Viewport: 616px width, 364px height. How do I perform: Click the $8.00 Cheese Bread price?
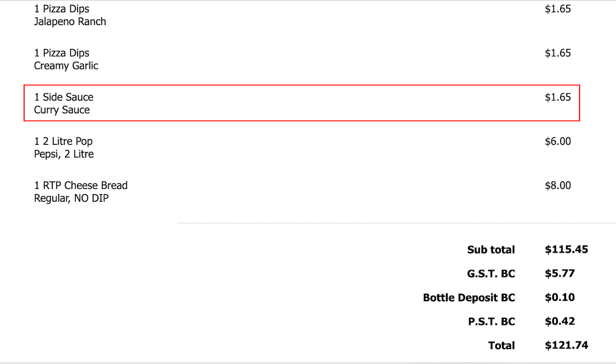pos(558,185)
